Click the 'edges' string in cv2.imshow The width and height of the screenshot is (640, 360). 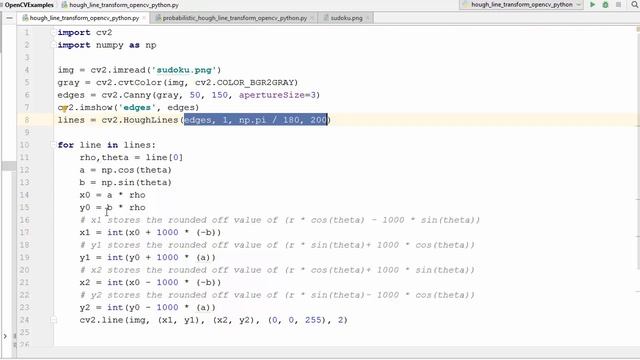137,107
